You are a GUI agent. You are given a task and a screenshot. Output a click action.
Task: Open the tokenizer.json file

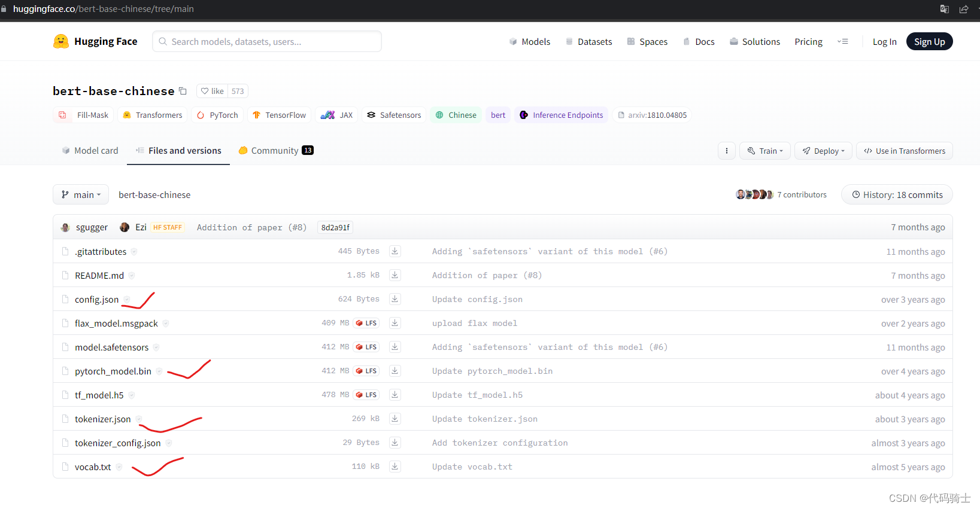102,419
